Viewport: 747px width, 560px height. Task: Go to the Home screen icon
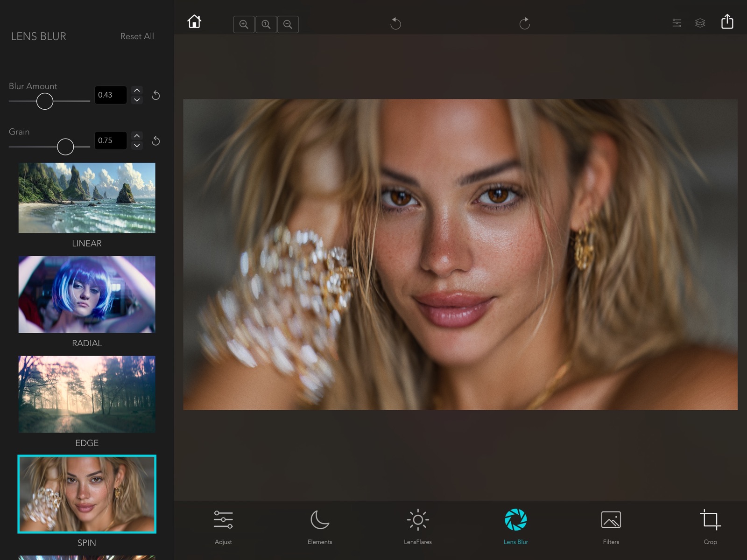[194, 21]
